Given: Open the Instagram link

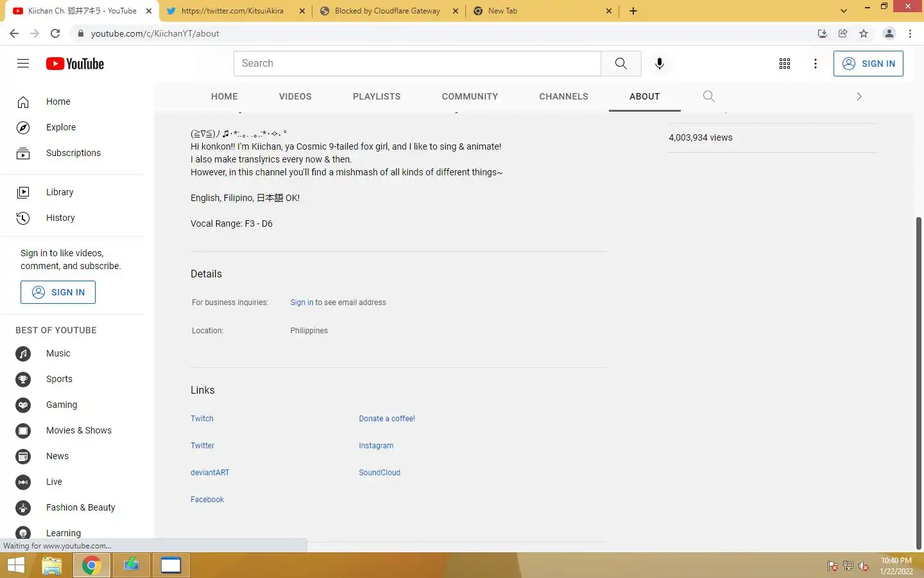Looking at the screenshot, I should point(376,446).
